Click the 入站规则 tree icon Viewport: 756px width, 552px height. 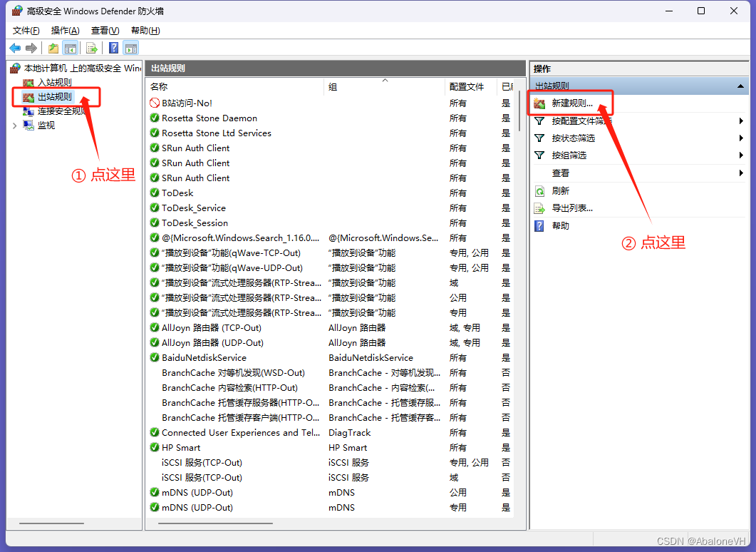click(29, 83)
